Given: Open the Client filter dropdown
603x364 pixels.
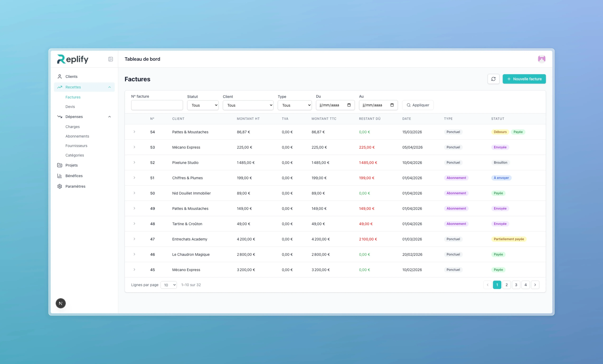Looking at the screenshot, I should [x=248, y=105].
